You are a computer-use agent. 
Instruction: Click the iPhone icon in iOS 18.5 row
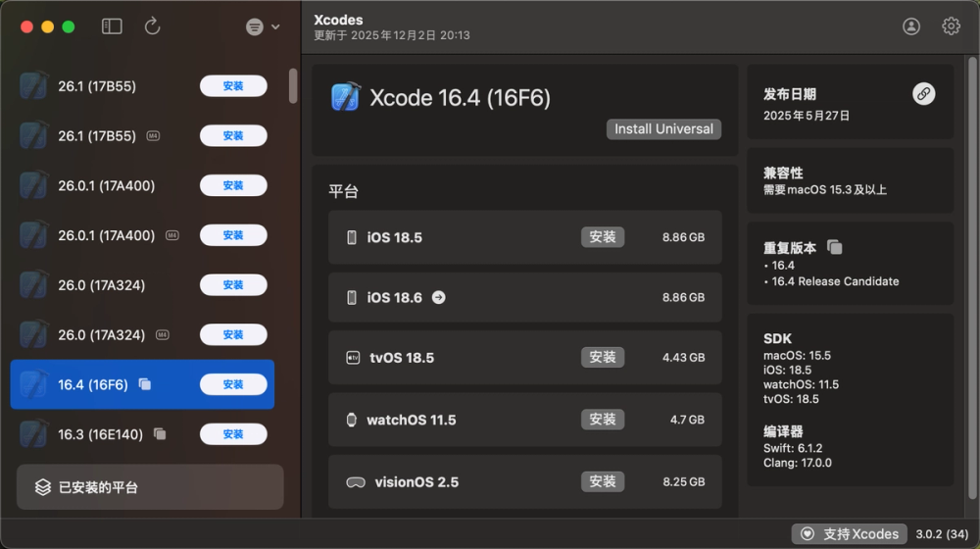[x=352, y=237]
